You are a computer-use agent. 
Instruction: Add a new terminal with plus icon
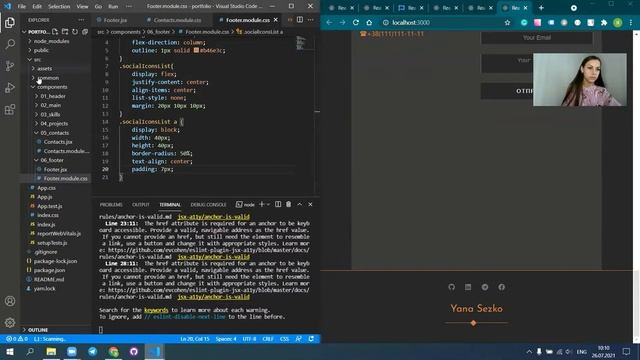coord(262,204)
